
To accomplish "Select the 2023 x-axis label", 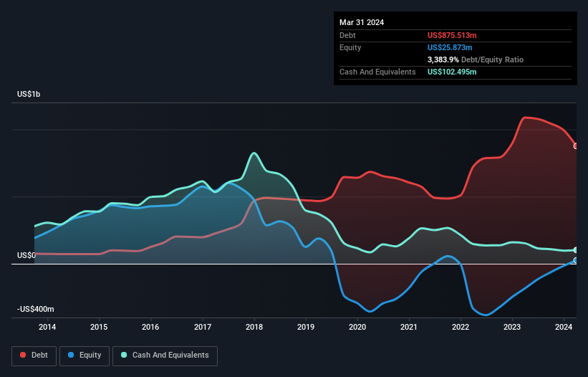I will [x=512, y=327].
